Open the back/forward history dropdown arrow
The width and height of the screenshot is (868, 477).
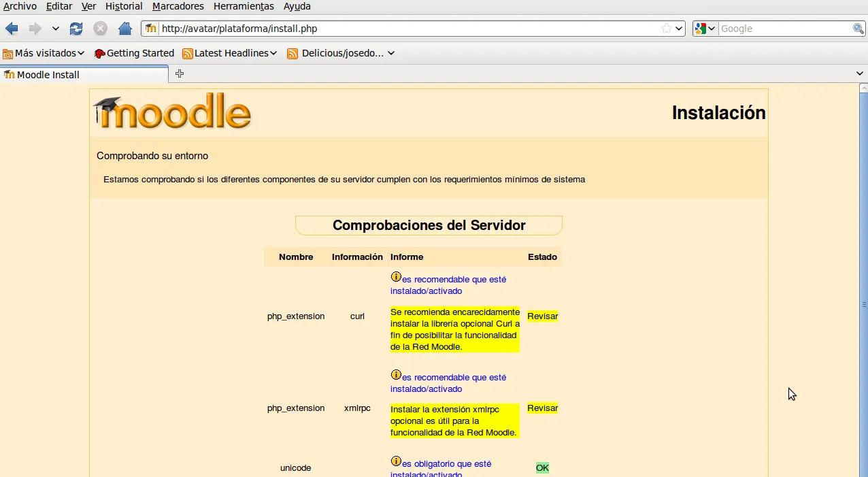pos(56,29)
